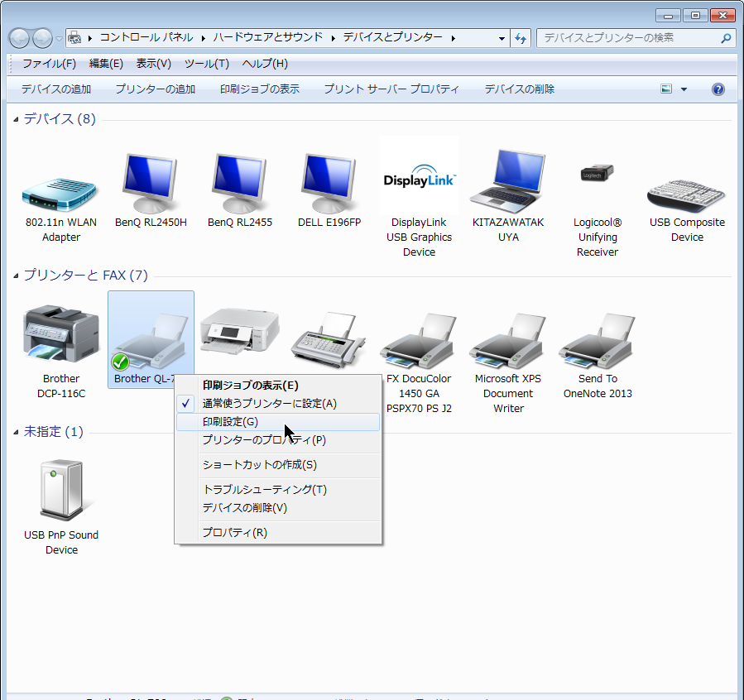Click the デバイスの追加 toolbar button

pos(56,89)
